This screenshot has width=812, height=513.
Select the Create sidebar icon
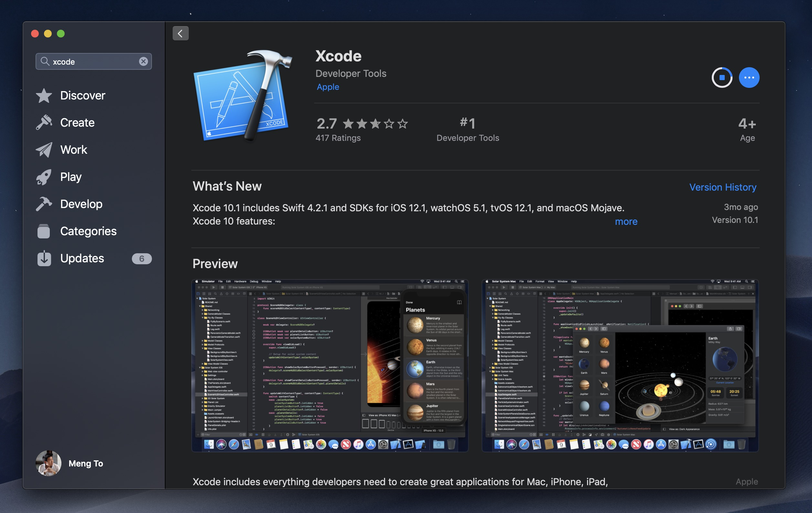pos(45,122)
